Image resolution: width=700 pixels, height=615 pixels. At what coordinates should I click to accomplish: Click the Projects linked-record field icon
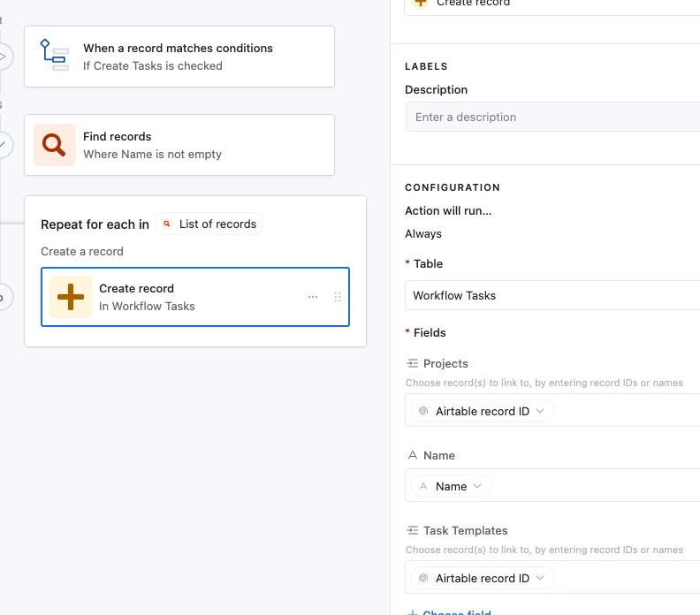412,364
